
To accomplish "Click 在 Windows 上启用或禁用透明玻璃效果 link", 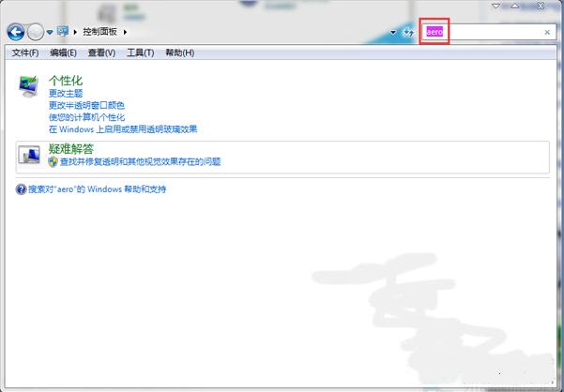I will 123,129.
